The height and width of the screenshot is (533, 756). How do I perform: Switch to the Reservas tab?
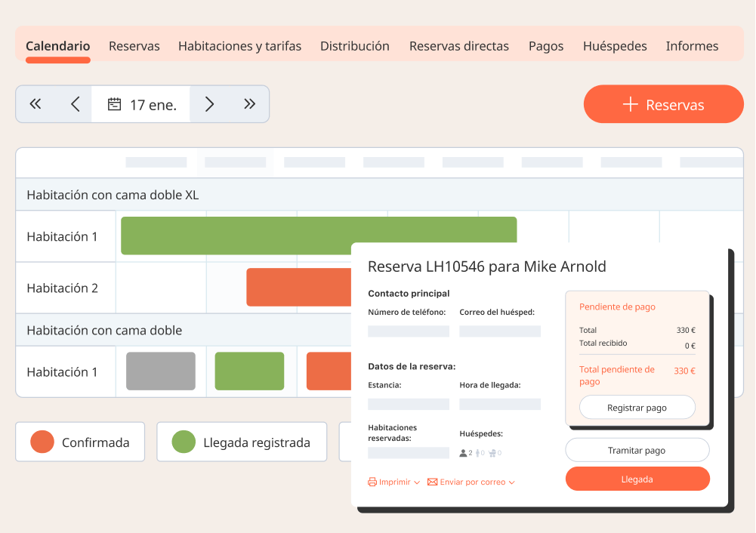(x=134, y=46)
